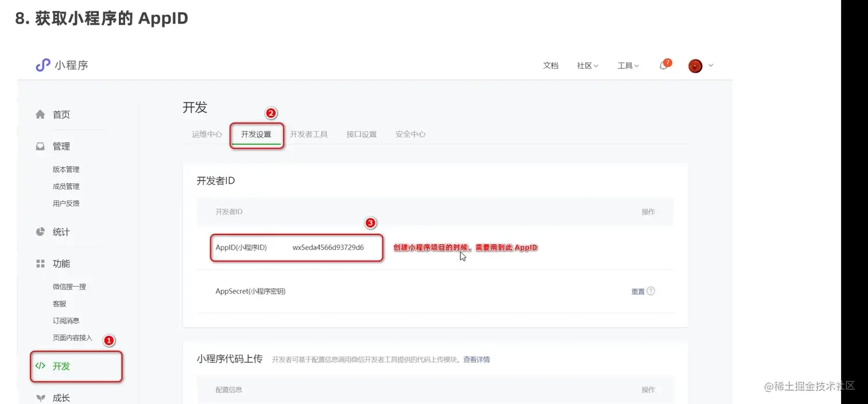Open 页面内容接入 submenu item
The height and width of the screenshot is (404, 868).
click(72, 338)
